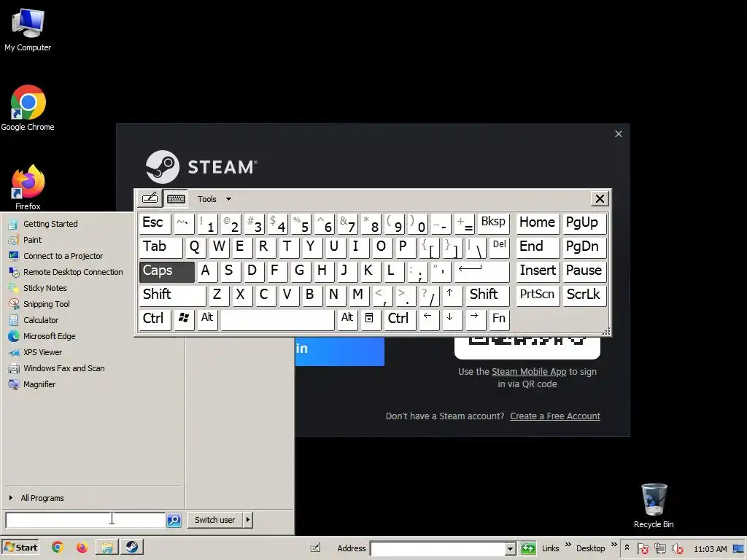Click the Home key

pos(538,223)
